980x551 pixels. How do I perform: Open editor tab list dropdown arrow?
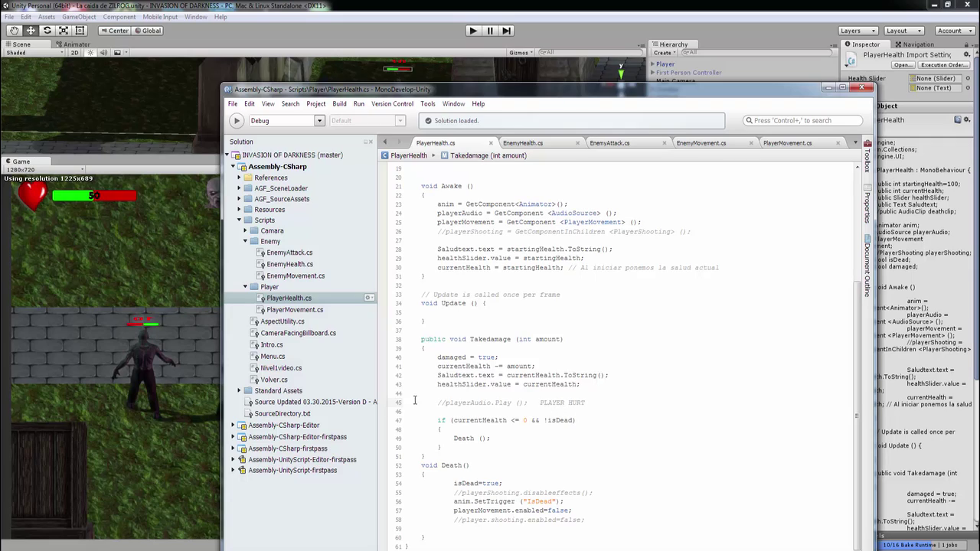855,143
